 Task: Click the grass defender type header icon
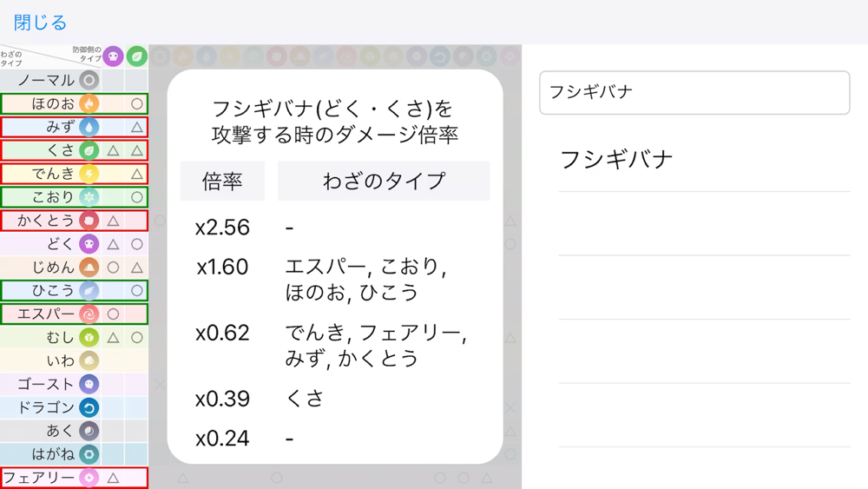pyautogui.click(x=136, y=56)
